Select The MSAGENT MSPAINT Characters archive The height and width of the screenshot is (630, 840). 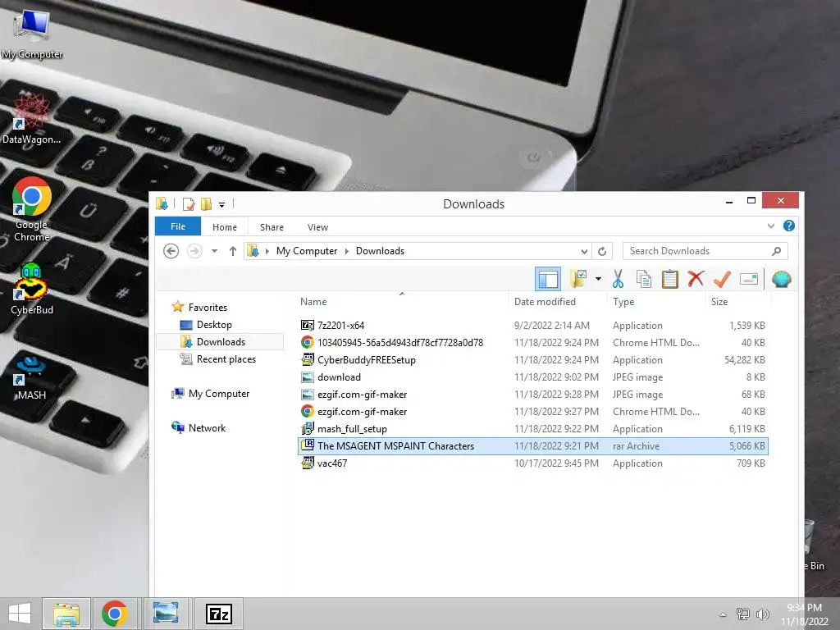(532, 445)
